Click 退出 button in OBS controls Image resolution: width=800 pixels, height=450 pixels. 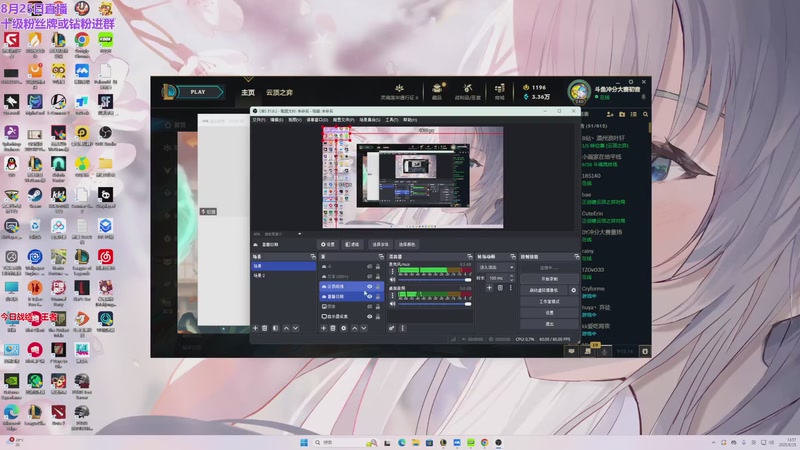(549, 324)
